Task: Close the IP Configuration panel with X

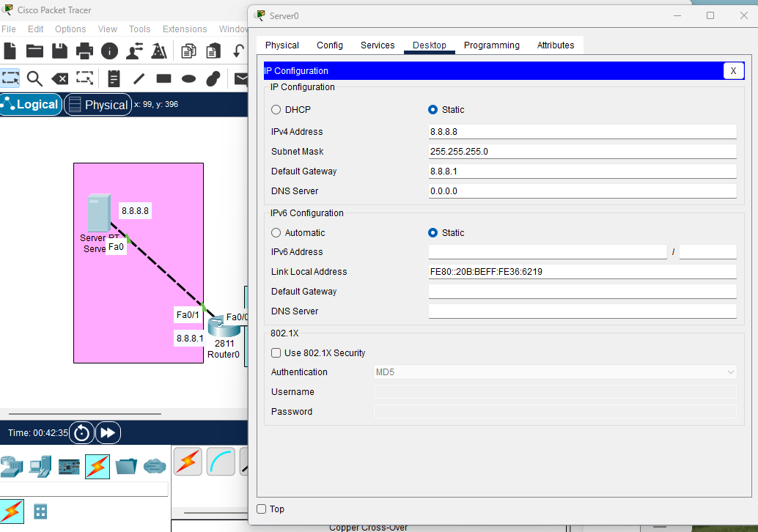Action: [x=733, y=70]
